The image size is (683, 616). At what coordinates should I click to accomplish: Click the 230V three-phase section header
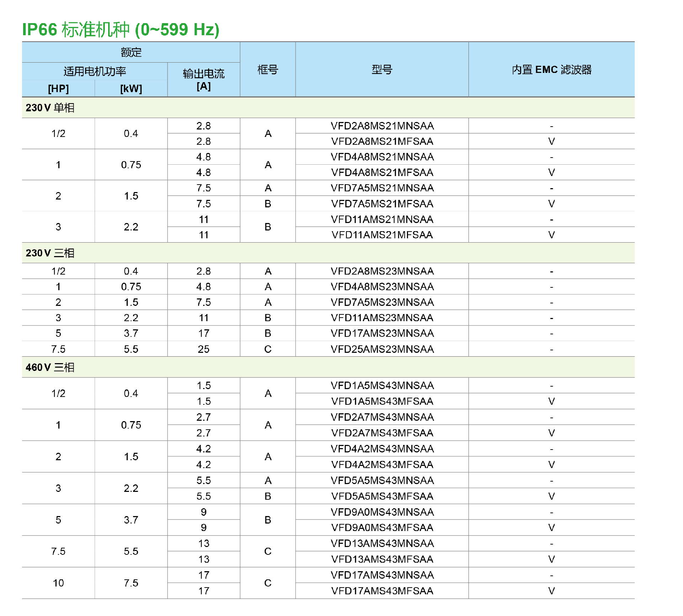tap(50, 253)
